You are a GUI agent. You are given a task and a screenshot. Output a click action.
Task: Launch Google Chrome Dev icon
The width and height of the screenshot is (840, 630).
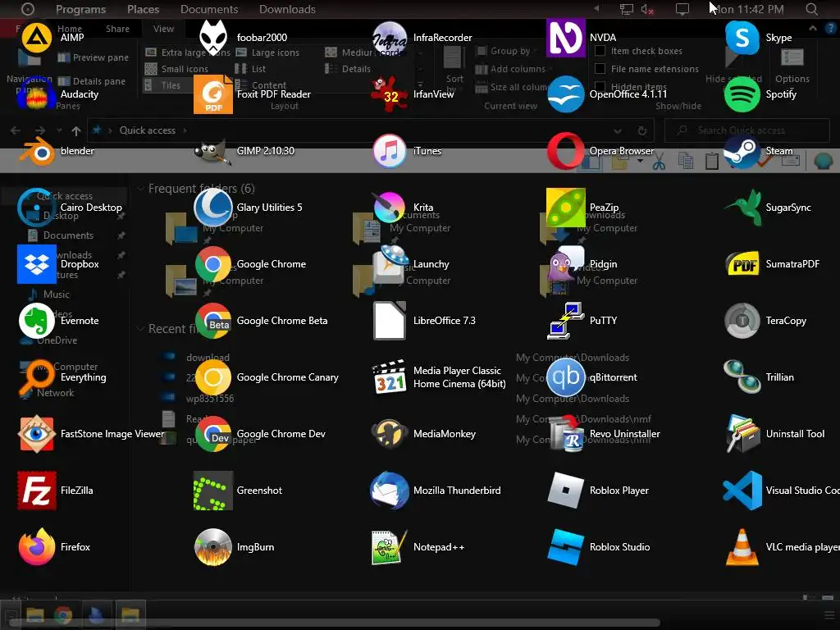(x=212, y=434)
